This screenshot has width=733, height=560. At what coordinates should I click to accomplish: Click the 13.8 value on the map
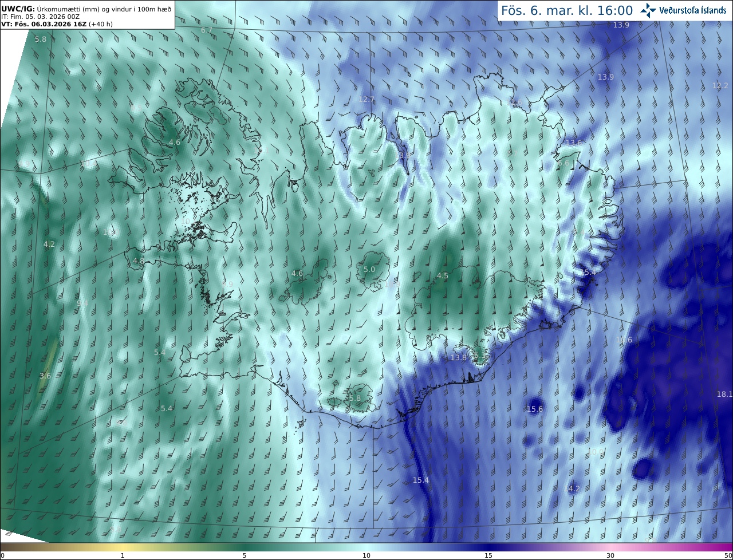coord(459,357)
